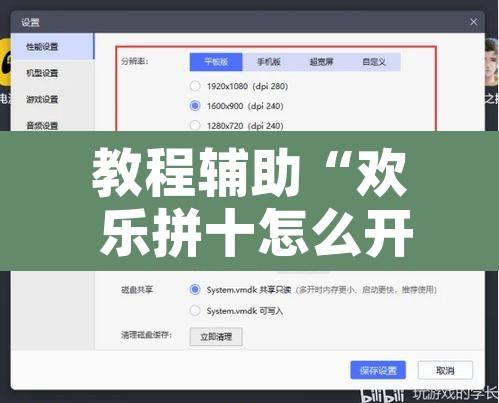Viewport: 499px width, 403px height.
Task: Click the 分辨率 label
Action: coord(134,61)
